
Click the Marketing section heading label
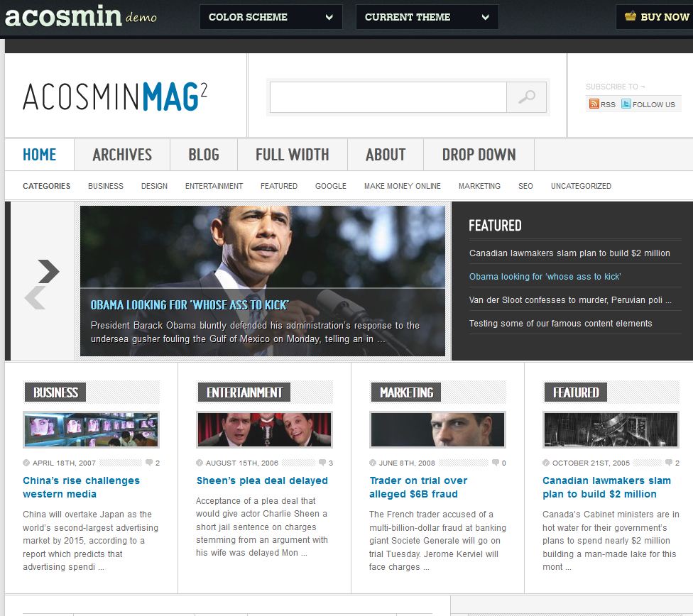click(x=406, y=392)
